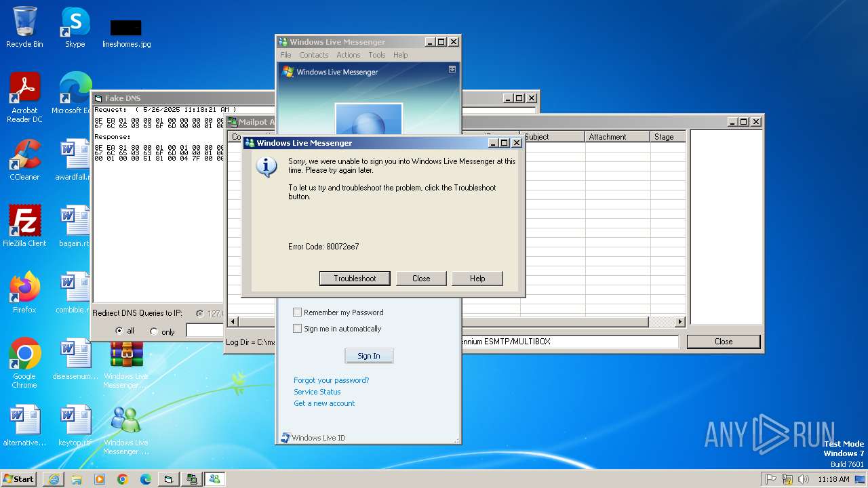This screenshot has width=868, height=488.
Task: Open the Skype desktop shortcut
Action: (75, 28)
